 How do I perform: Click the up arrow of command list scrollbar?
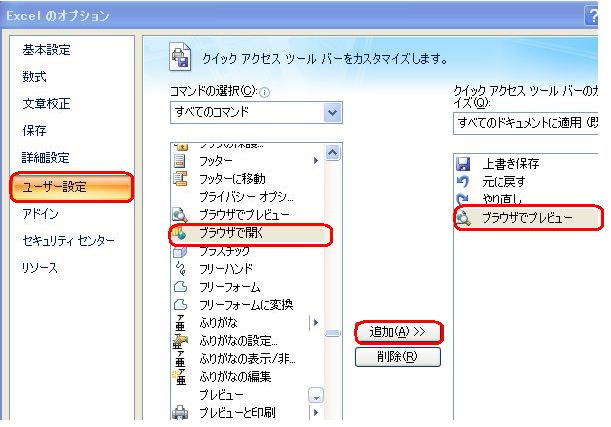click(332, 153)
